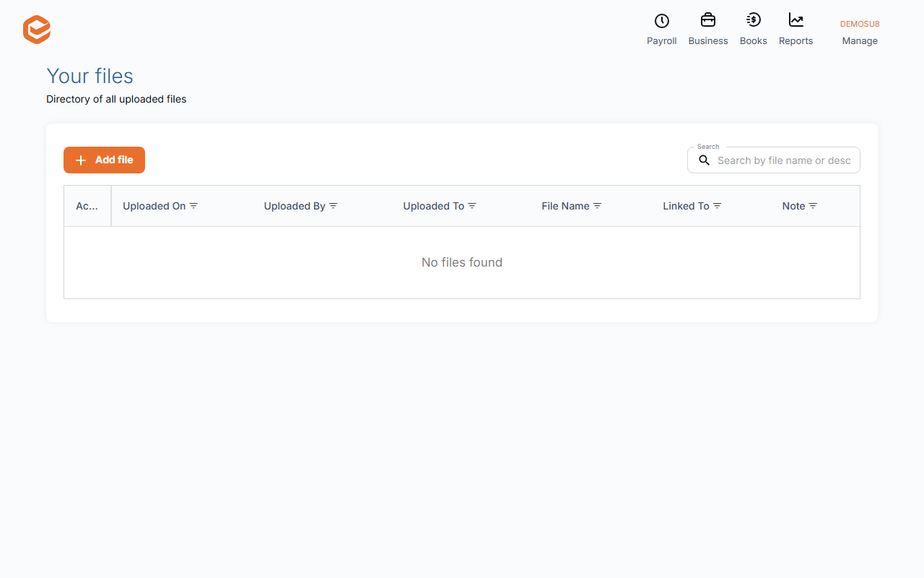Open the Business briefcase icon
Screen dimensions: 924x578
tap(708, 20)
